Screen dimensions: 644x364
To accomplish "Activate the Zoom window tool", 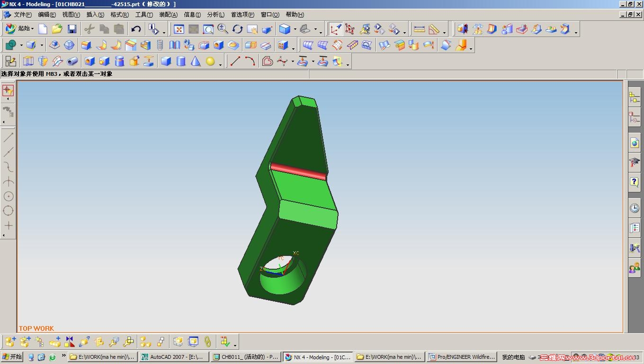I will (x=208, y=29).
